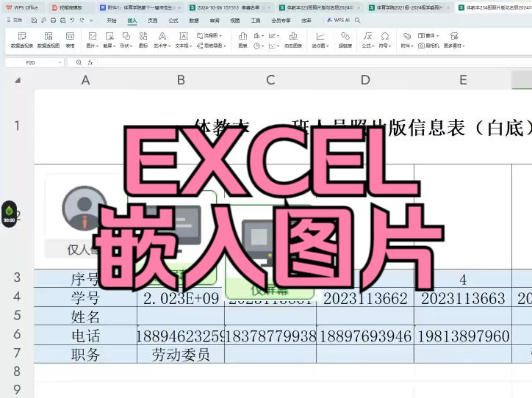
Task: Open the scatter chart type dropdown
Action: click(x=274, y=46)
